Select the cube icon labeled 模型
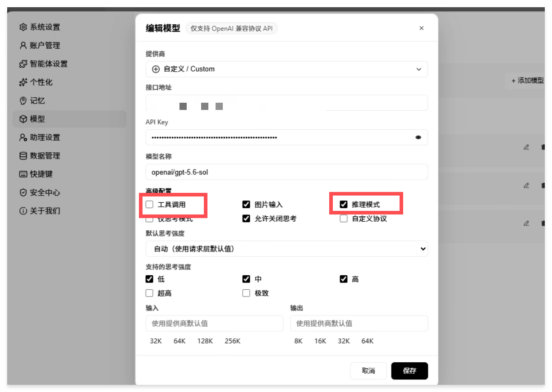 (23, 119)
